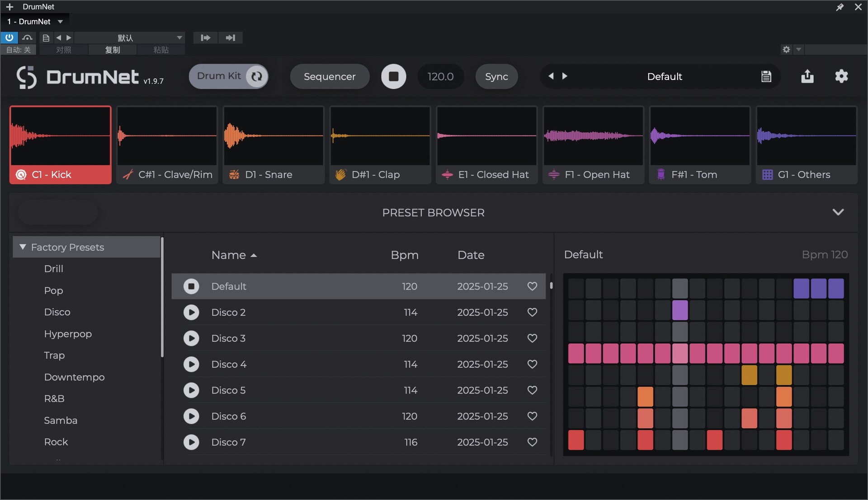Go to next preset with right arrow
This screenshot has height=500, width=868.
pos(565,76)
